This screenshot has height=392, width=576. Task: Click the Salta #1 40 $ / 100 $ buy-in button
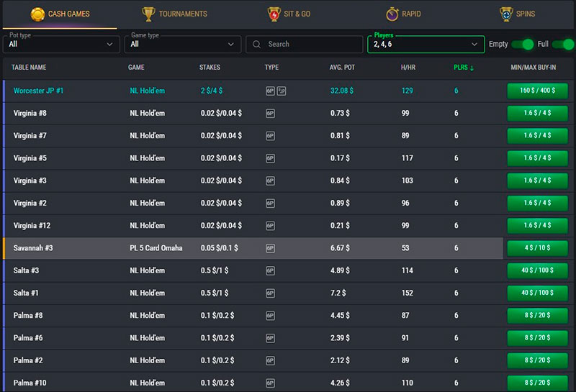pos(537,293)
